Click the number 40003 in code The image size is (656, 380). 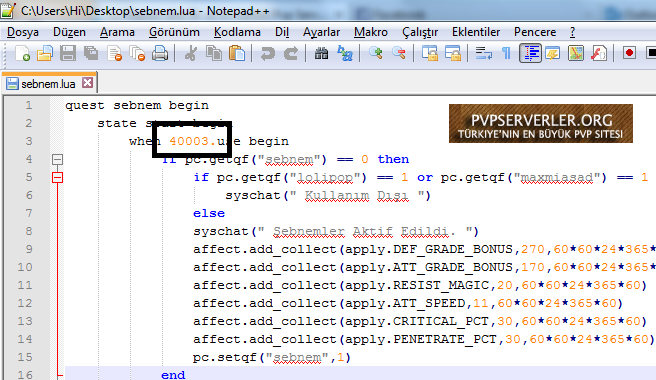click(189, 141)
